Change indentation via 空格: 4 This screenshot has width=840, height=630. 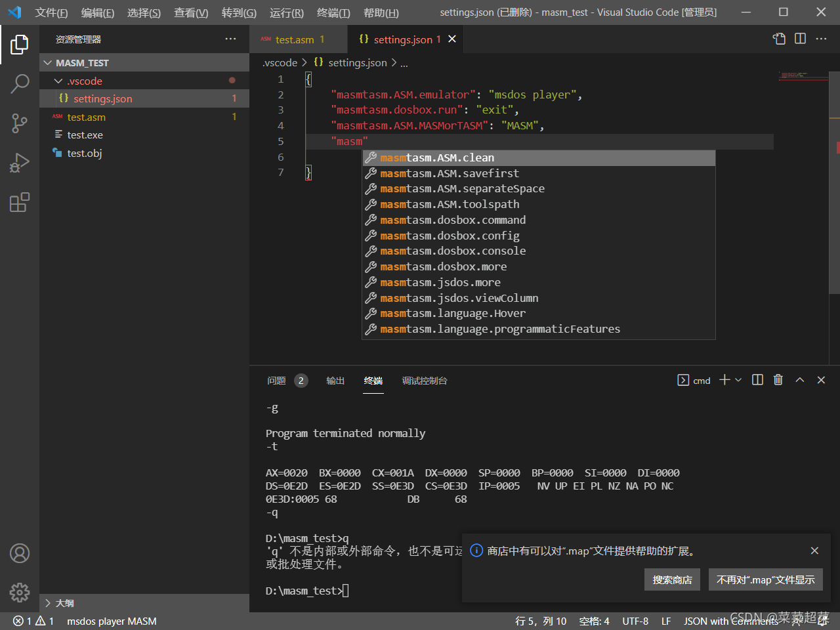[x=594, y=621]
